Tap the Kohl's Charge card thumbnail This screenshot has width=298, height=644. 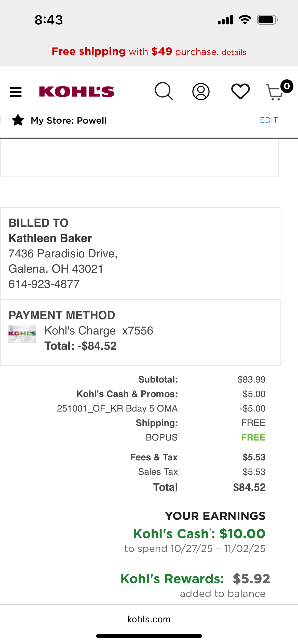(22, 334)
